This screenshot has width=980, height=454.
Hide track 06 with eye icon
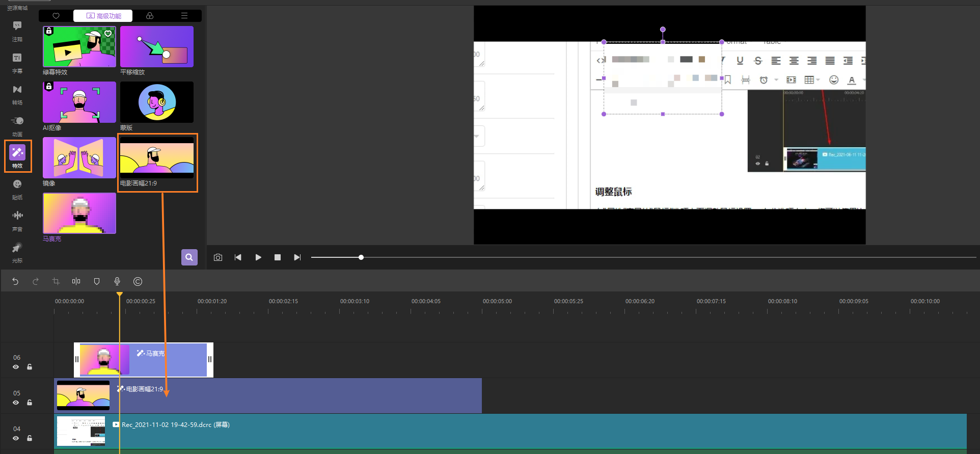(16, 367)
